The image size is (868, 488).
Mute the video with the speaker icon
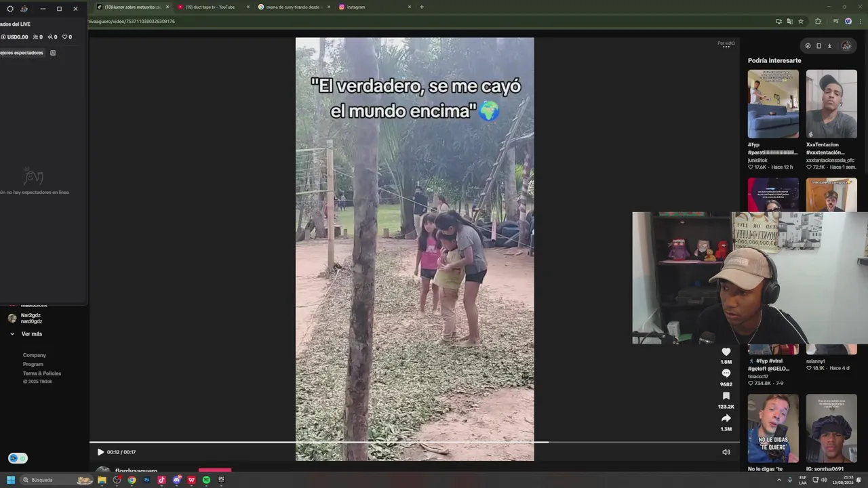tap(726, 452)
